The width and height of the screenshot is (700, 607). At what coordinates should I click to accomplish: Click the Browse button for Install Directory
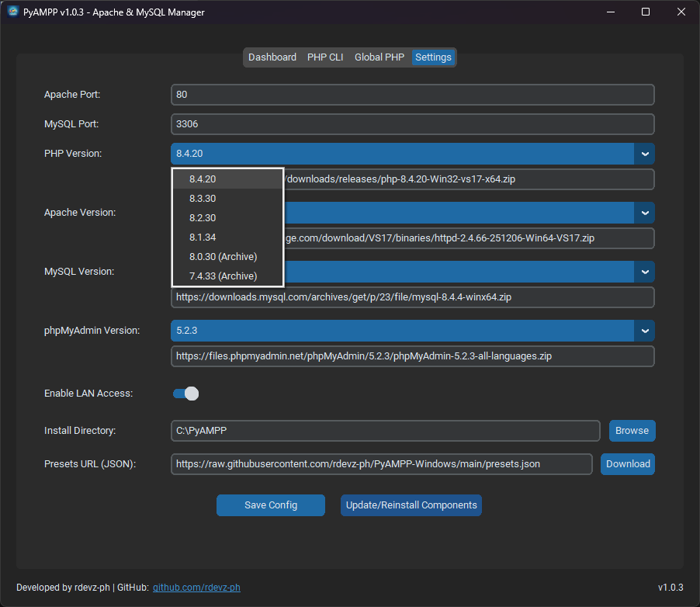click(x=632, y=431)
